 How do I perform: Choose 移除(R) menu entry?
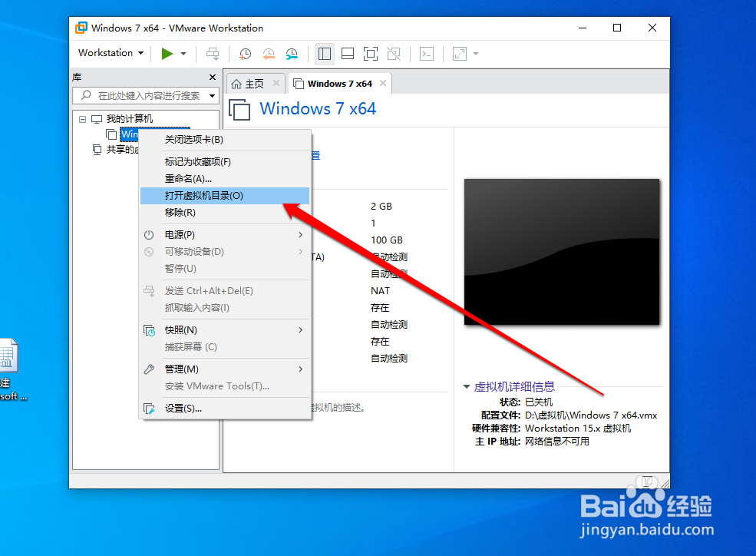click(225, 213)
